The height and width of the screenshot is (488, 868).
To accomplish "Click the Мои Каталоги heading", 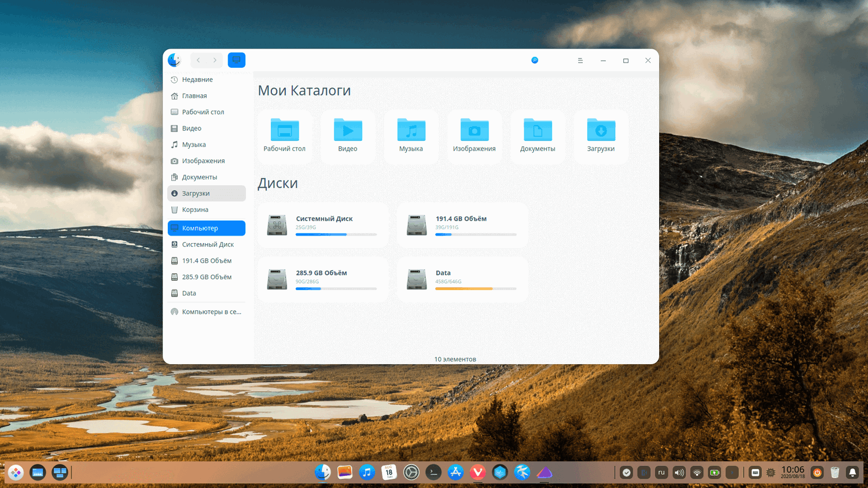I will coord(304,91).
